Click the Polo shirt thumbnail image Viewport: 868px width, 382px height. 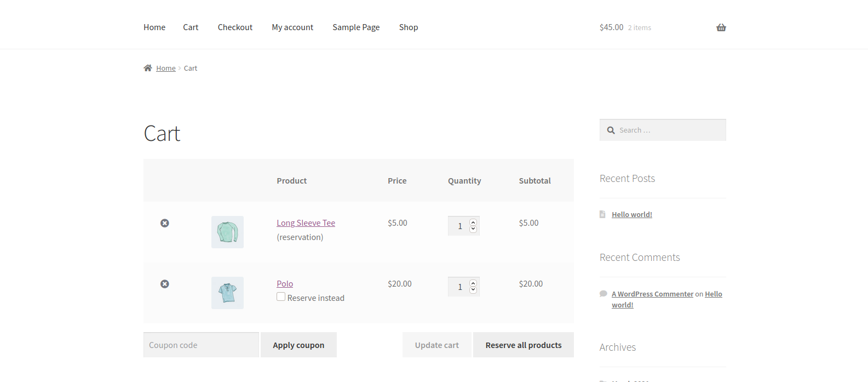(x=227, y=293)
